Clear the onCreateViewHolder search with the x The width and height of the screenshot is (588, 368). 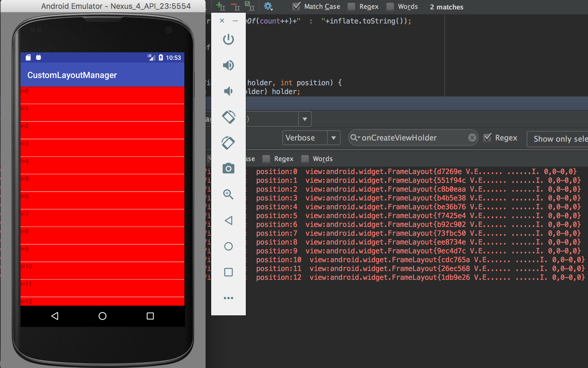pyautogui.click(x=472, y=138)
